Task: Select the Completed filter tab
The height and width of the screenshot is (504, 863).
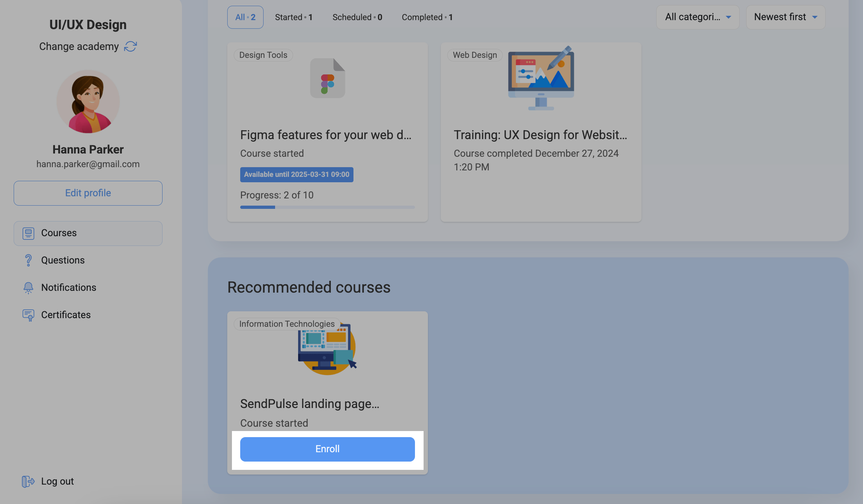Action: pyautogui.click(x=427, y=17)
